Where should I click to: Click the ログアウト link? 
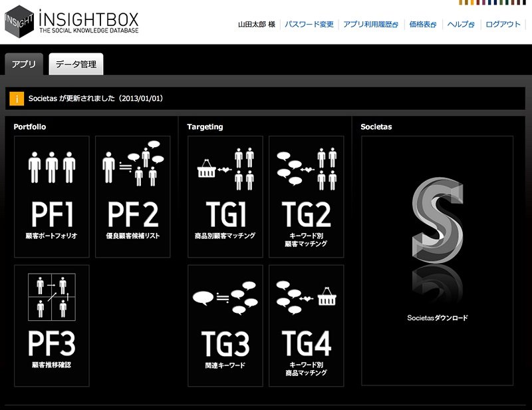click(x=503, y=24)
